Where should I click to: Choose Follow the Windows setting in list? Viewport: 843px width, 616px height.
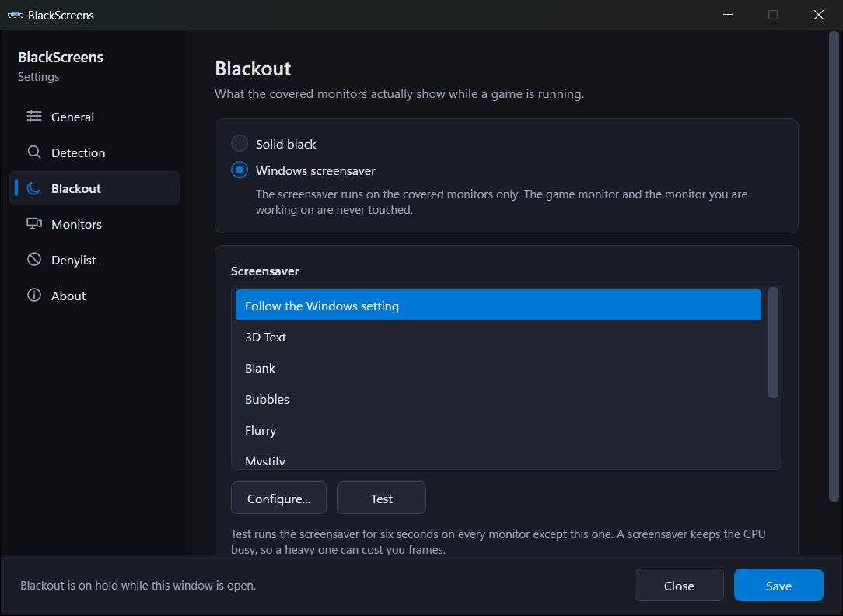(x=498, y=306)
